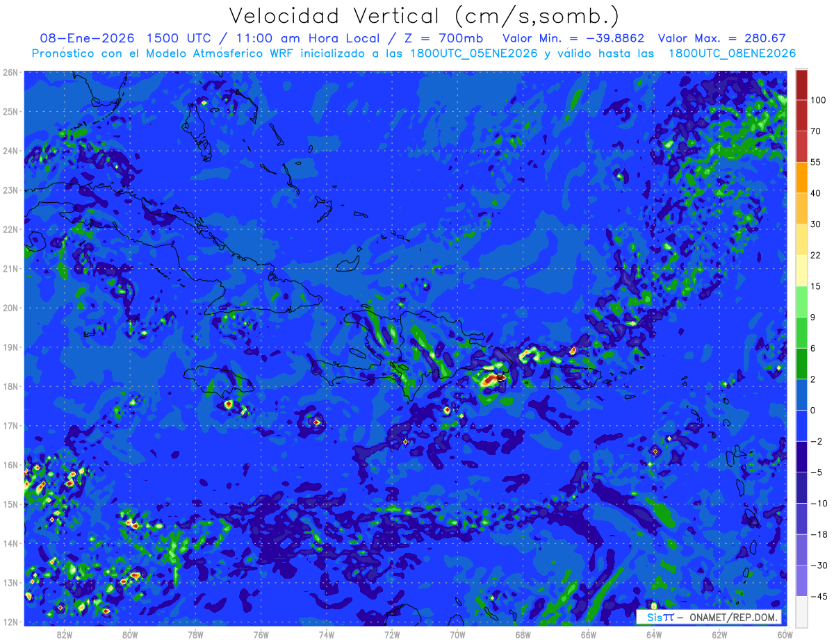Click the navy swatch between -2 and -5
Viewport: 834px width, 644px height.
pyautogui.click(x=801, y=456)
